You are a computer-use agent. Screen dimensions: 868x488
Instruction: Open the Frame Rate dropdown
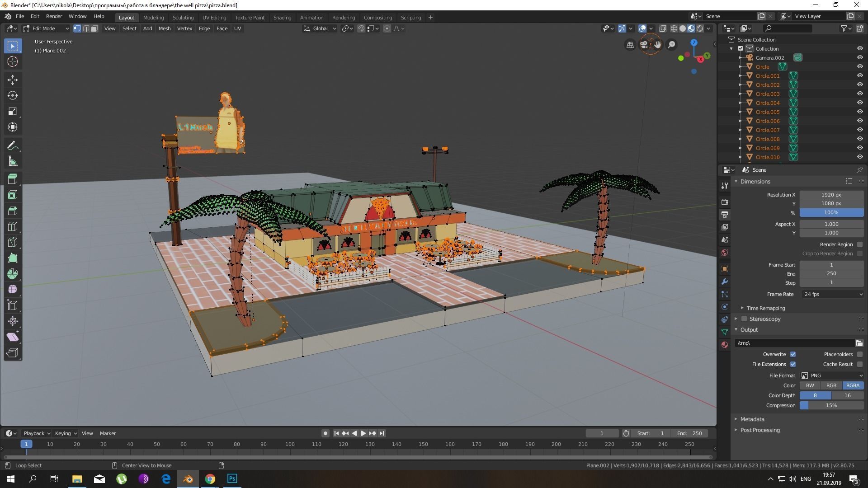click(x=832, y=294)
